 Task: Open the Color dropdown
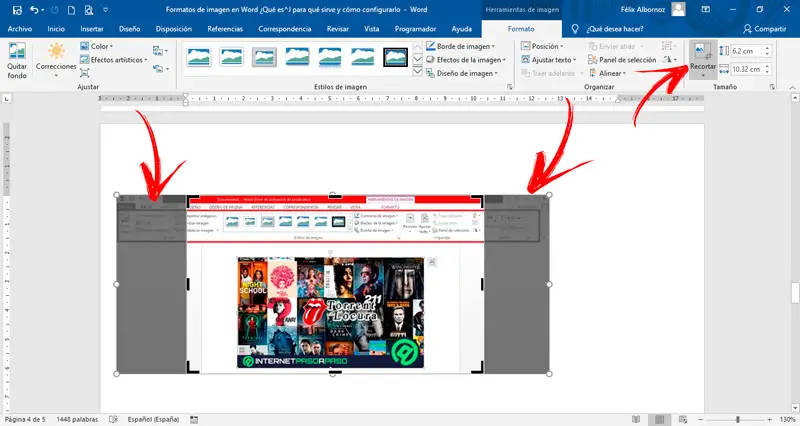[96, 46]
